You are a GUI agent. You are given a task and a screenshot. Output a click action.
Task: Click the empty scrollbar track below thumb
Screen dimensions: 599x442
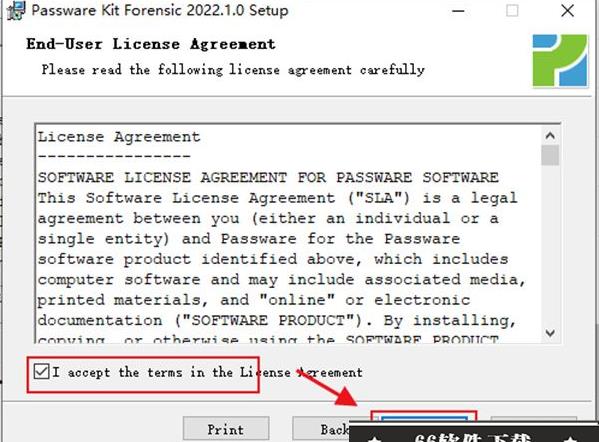550,244
